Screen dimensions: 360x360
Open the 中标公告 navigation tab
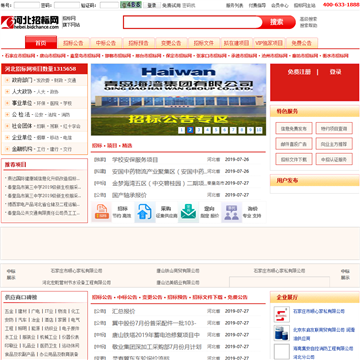(106, 43)
